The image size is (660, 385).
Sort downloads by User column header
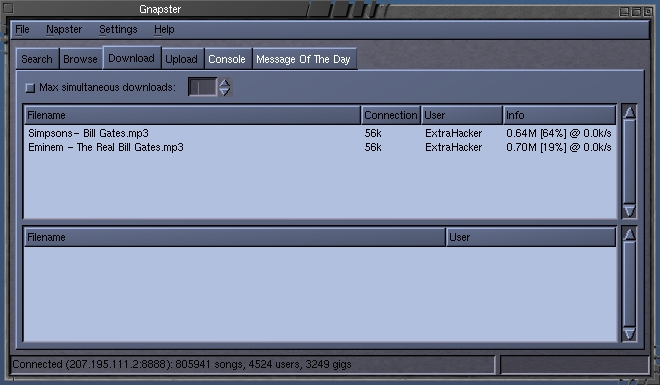coord(462,115)
